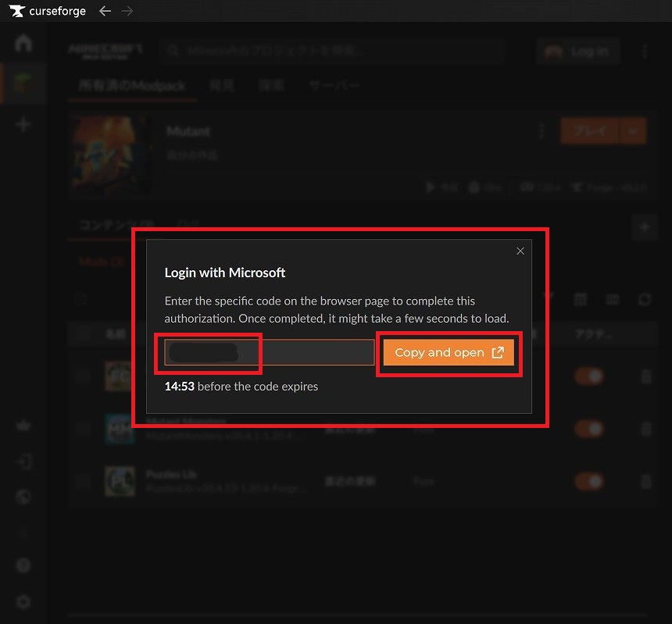
Task: Open the three-dot menu beside Log in
Action: [x=645, y=52]
